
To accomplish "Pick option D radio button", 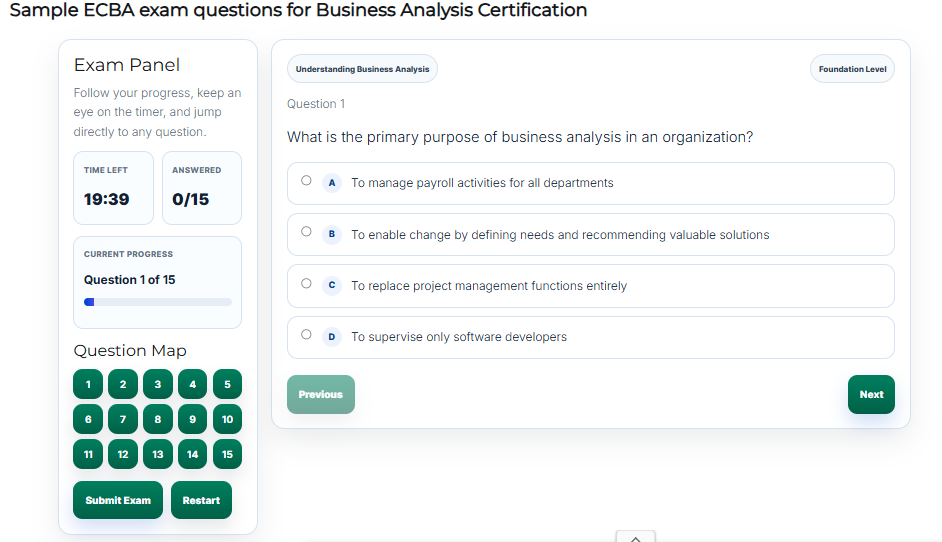I will pyautogui.click(x=306, y=335).
